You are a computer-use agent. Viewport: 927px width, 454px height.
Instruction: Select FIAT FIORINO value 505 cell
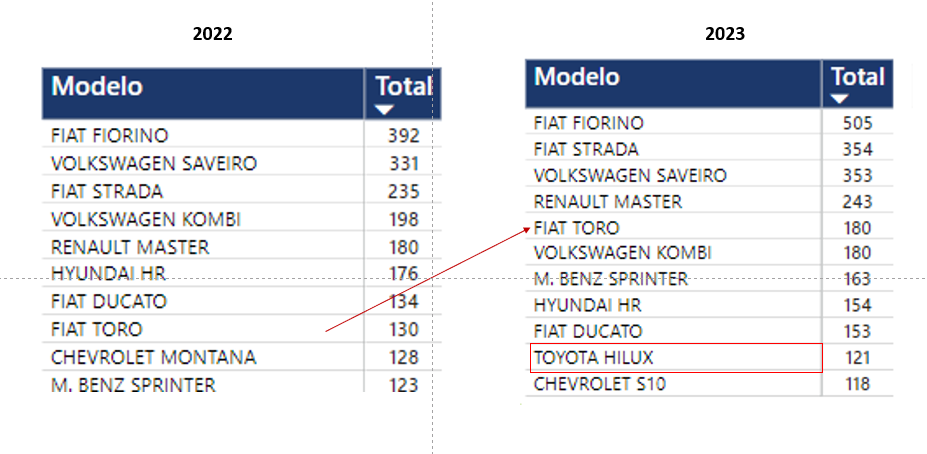(x=857, y=123)
